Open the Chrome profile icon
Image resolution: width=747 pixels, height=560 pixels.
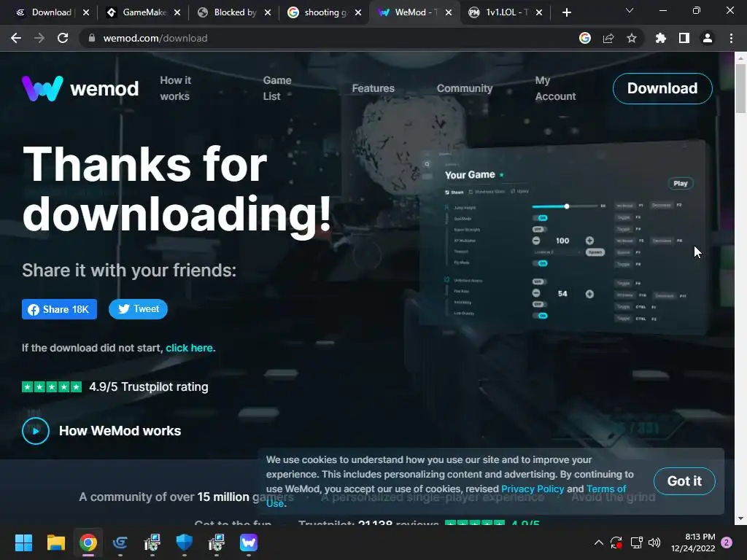pos(708,38)
